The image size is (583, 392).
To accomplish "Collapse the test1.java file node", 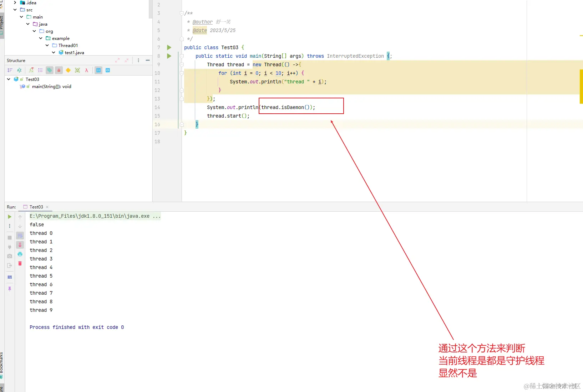I will coord(54,52).
